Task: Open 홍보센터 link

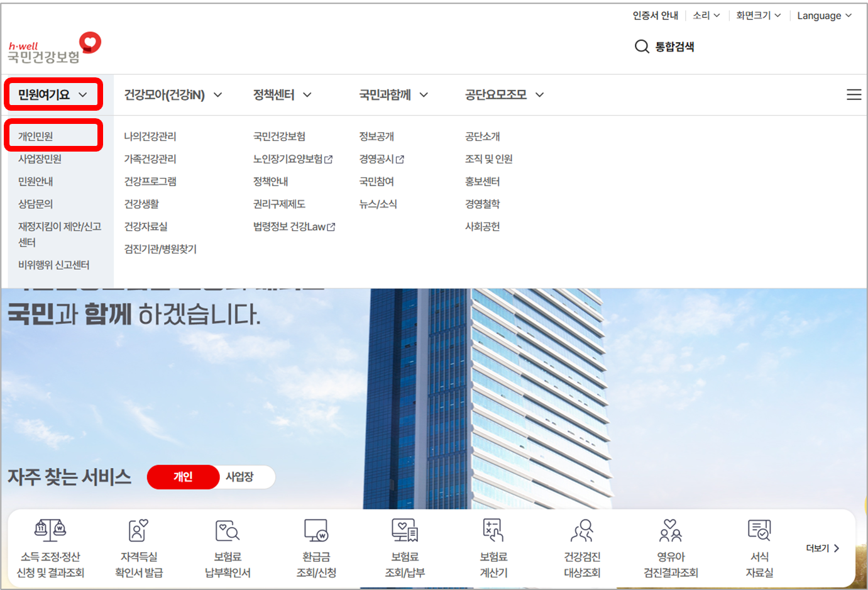Action: click(483, 182)
